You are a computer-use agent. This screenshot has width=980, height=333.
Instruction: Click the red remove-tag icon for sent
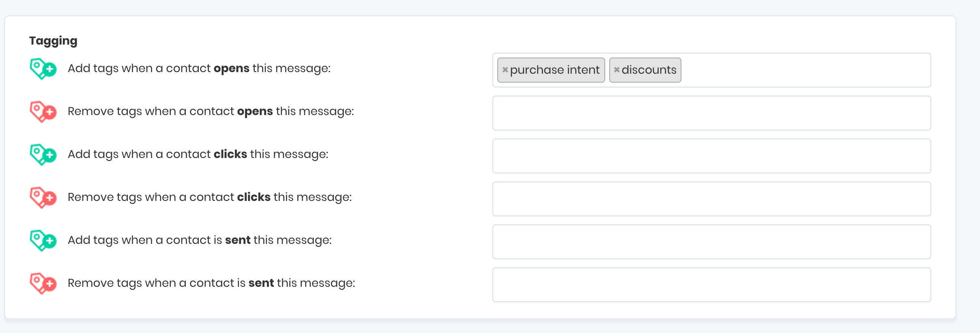(x=43, y=283)
